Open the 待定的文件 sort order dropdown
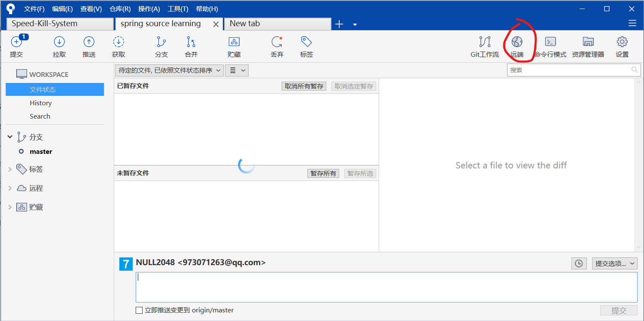This screenshot has width=644, height=321. coord(169,70)
